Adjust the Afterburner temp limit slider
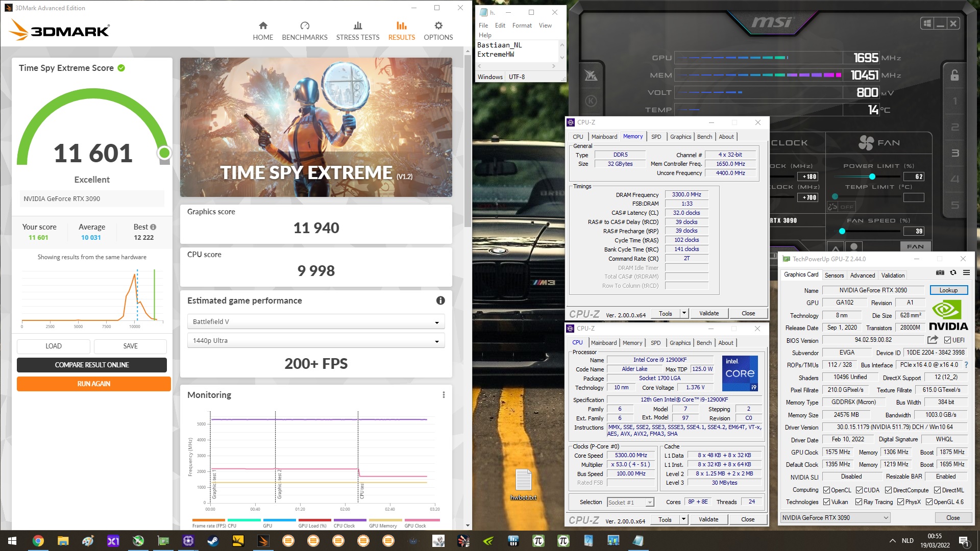The image size is (980, 551). (835, 196)
